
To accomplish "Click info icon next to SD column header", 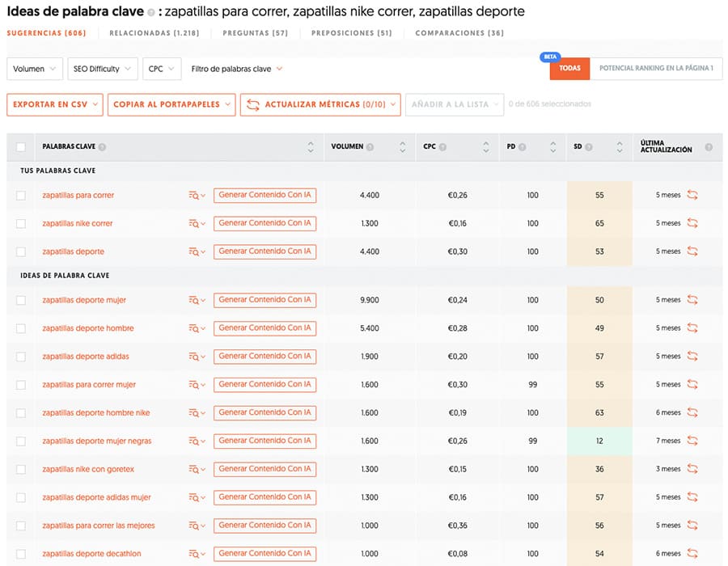I will point(589,147).
